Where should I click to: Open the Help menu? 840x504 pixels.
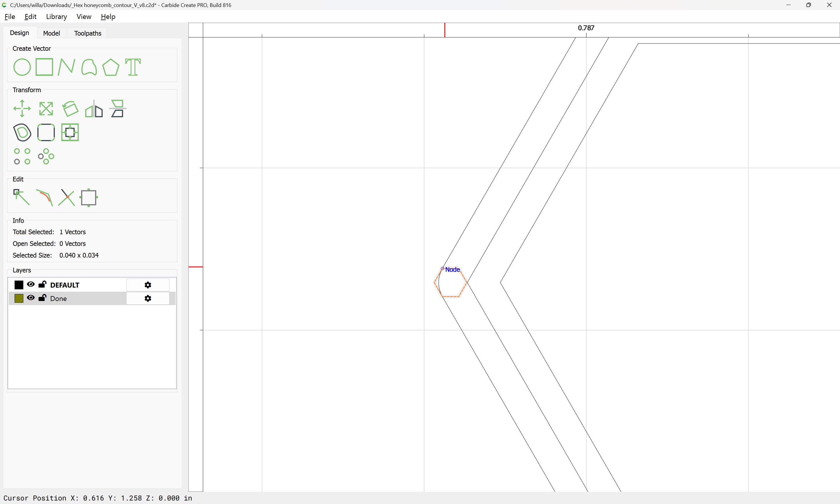click(x=108, y=17)
